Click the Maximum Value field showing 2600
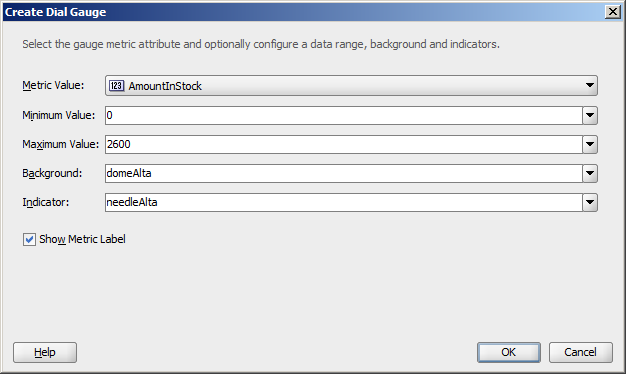This screenshot has height=374, width=626. coord(344,144)
